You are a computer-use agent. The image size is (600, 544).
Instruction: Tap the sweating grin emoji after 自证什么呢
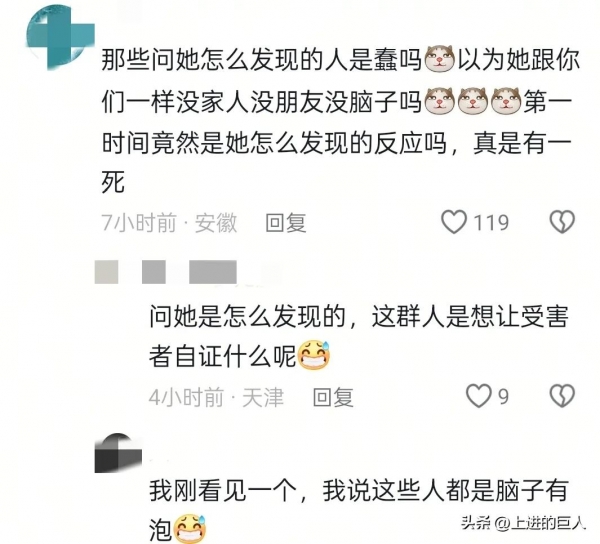coord(314,354)
